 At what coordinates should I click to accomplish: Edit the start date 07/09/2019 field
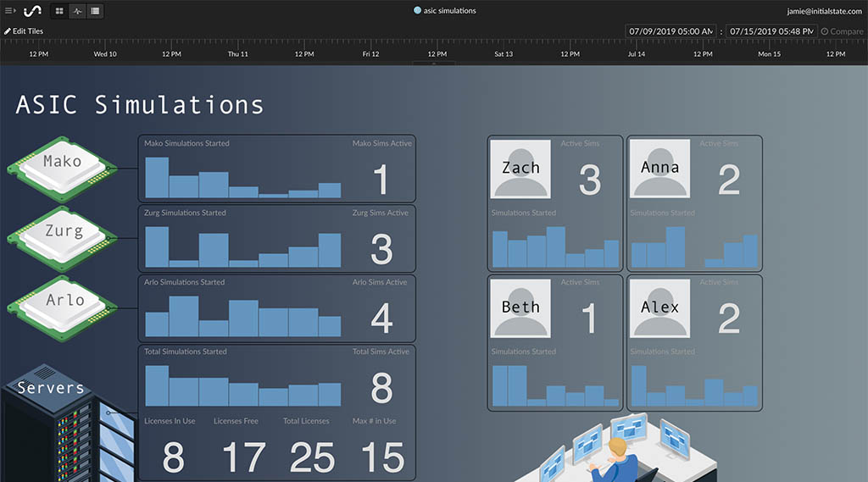tap(670, 31)
